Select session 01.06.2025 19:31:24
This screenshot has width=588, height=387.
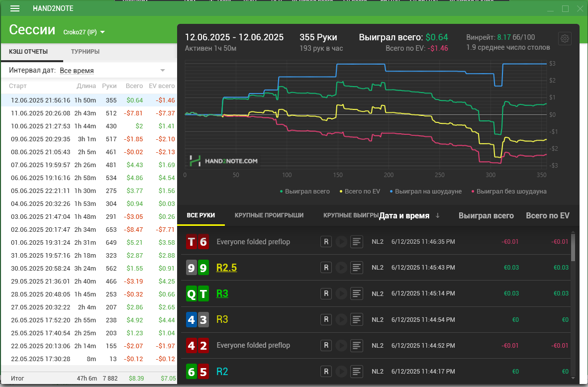coord(89,243)
